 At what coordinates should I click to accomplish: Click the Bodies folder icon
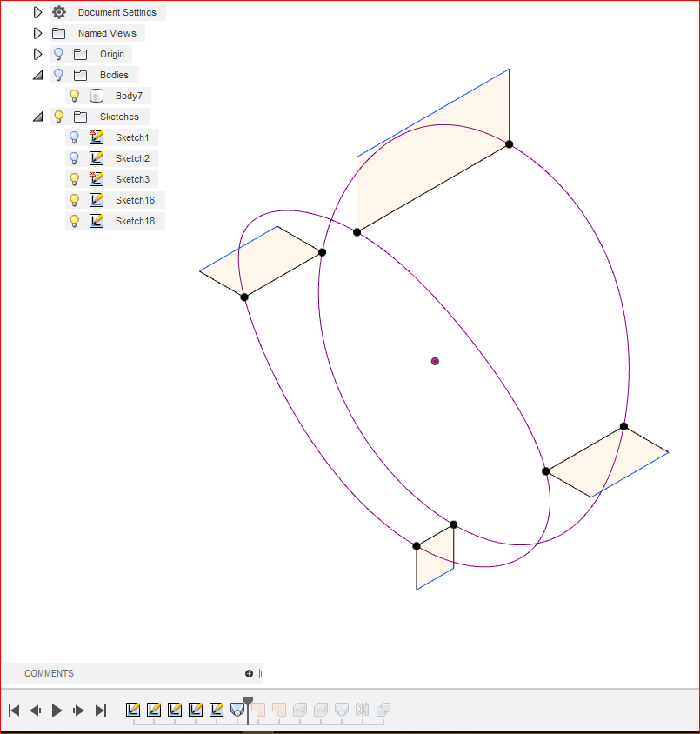pos(81,75)
